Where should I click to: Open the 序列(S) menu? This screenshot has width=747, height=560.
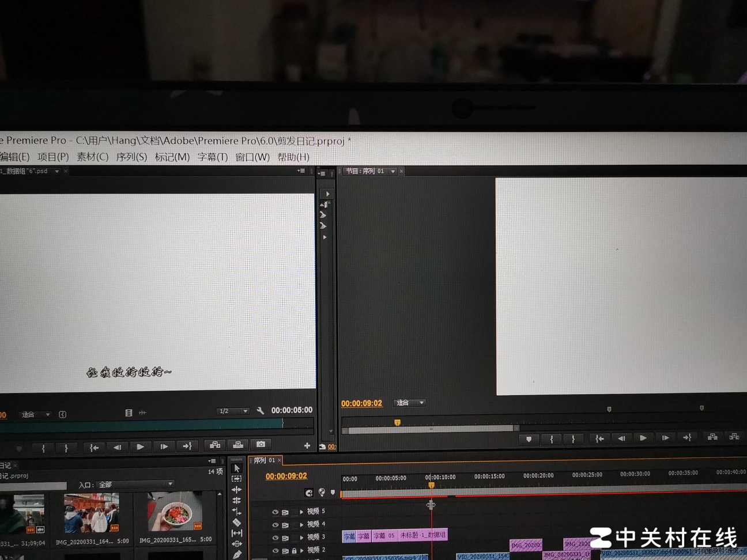(131, 157)
